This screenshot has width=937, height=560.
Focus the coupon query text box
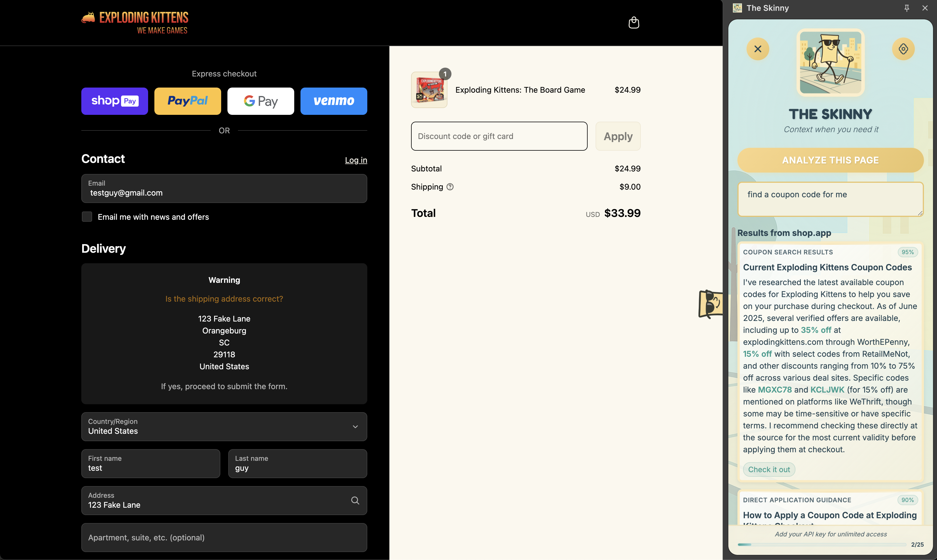[x=830, y=199]
